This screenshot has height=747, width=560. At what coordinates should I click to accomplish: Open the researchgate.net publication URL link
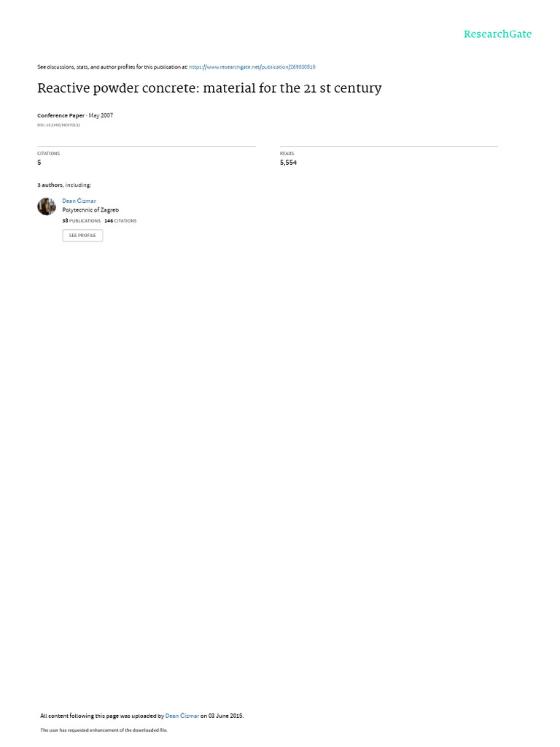pos(252,67)
